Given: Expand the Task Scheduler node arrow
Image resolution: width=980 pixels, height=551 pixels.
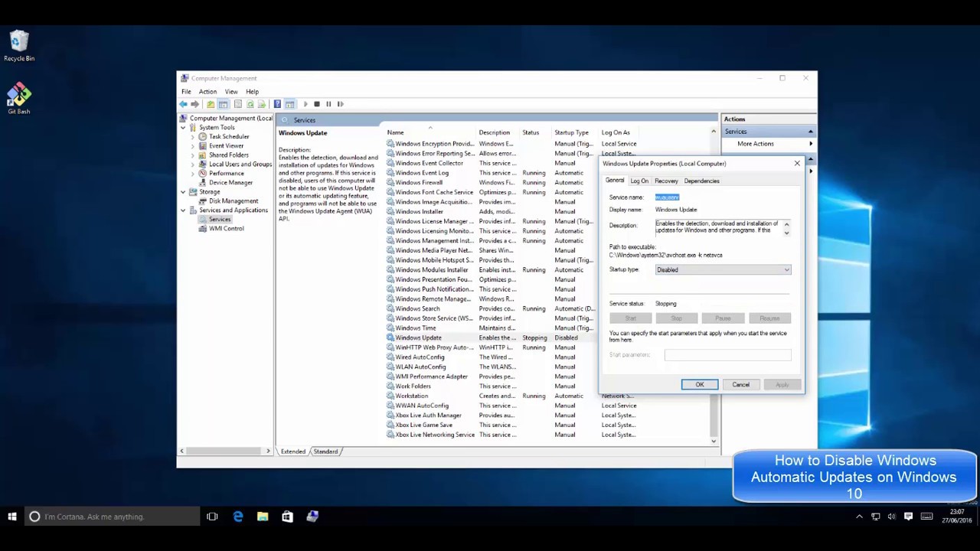Looking at the screenshot, I should click(x=192, y=137).
